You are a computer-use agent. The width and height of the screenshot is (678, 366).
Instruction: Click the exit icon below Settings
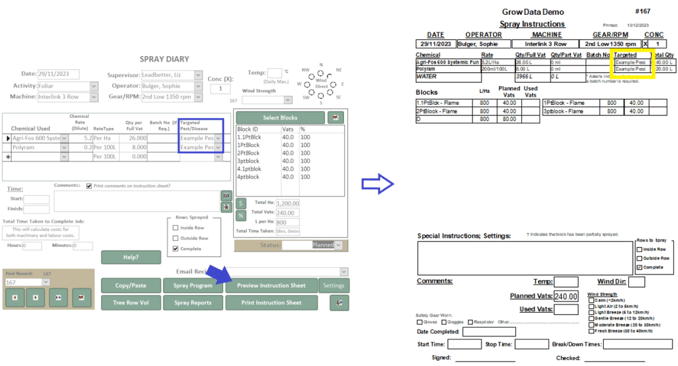point(339,303)
